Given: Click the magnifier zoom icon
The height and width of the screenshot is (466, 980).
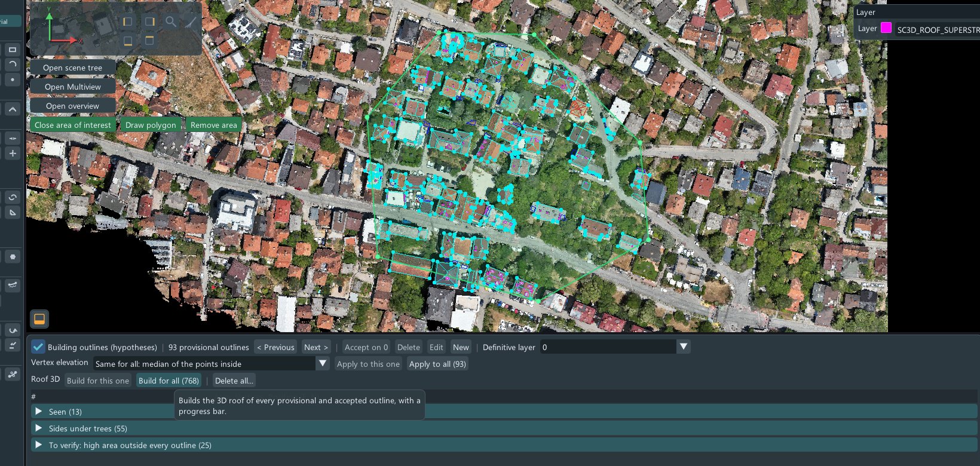Looking at the screenshot, I should click(171, 22).
